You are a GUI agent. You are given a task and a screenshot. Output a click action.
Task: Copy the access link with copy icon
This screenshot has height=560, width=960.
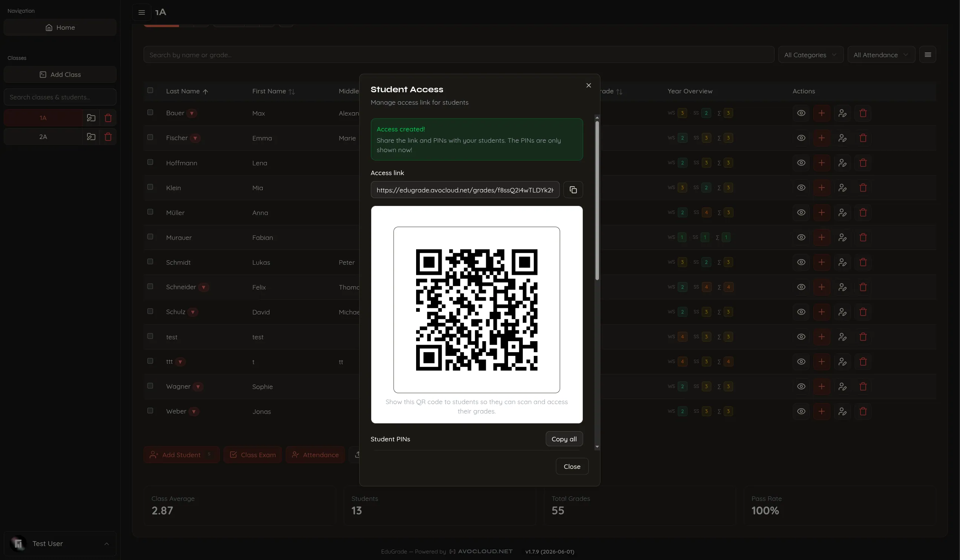point(573,189)
